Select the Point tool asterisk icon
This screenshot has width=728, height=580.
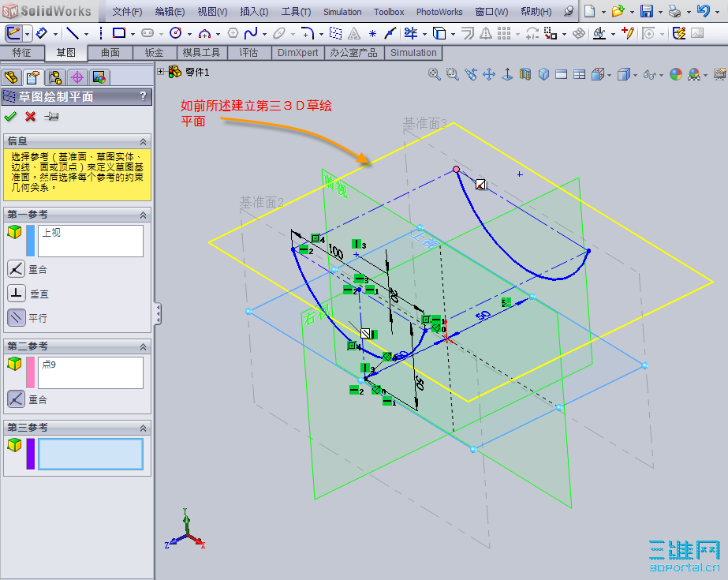pyautogui.click(x=372, y=33)
